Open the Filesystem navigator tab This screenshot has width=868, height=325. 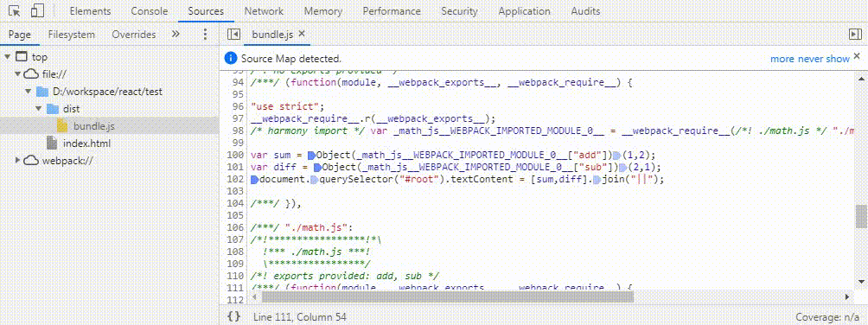tap(72, 35)
